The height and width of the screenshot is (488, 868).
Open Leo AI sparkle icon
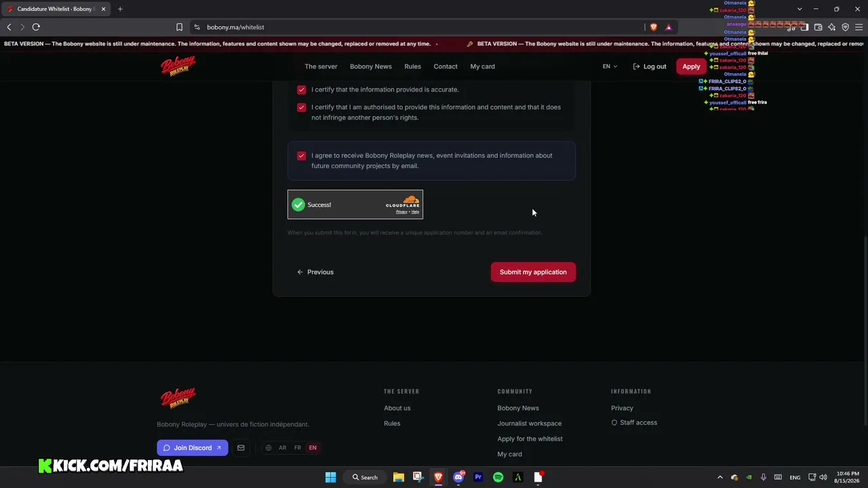pyautogui.click(x=832, y=27)
